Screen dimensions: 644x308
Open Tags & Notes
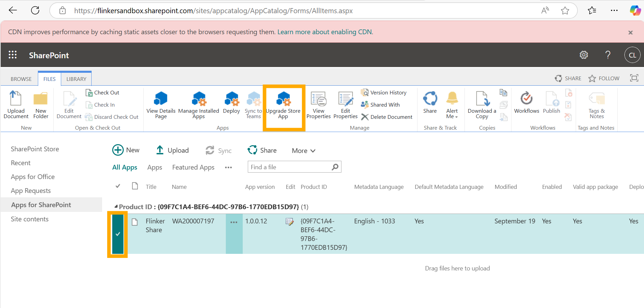point(597,105)
